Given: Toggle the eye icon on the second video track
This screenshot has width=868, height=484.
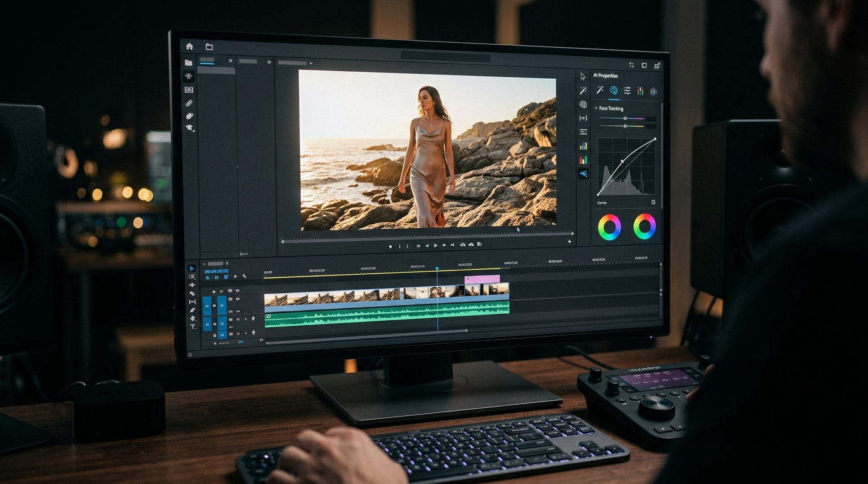Looking at the screenshot, I should 238,299.
